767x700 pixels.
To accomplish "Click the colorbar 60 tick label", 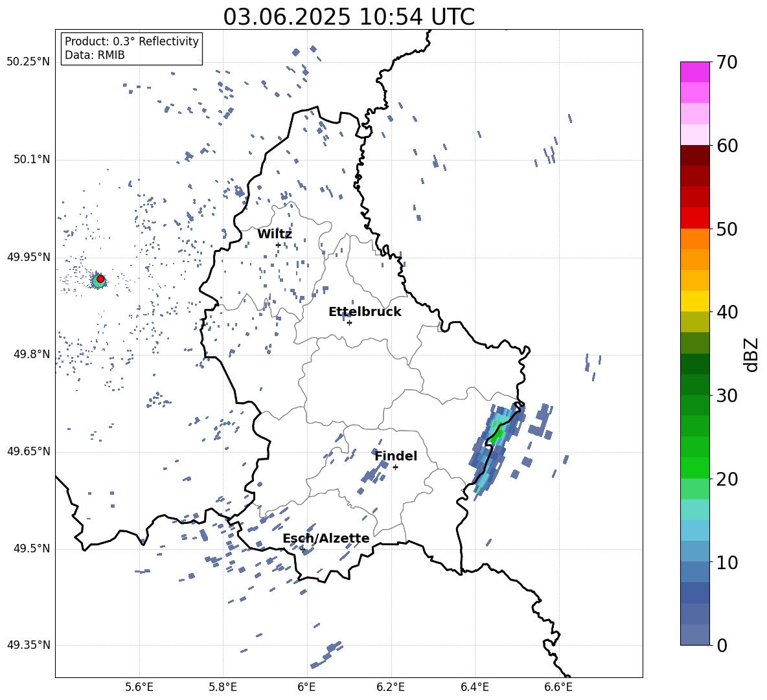I will pyautogui.click(x=727, y=146).
